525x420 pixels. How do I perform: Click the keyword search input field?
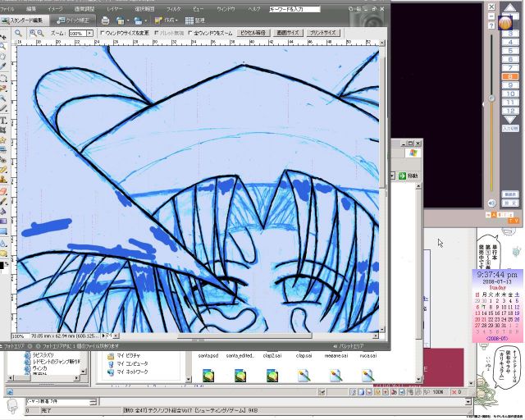[294, 9]
